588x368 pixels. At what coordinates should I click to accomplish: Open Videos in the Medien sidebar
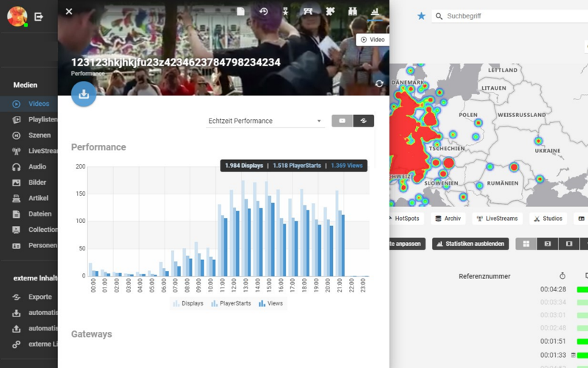coord(29,104)
